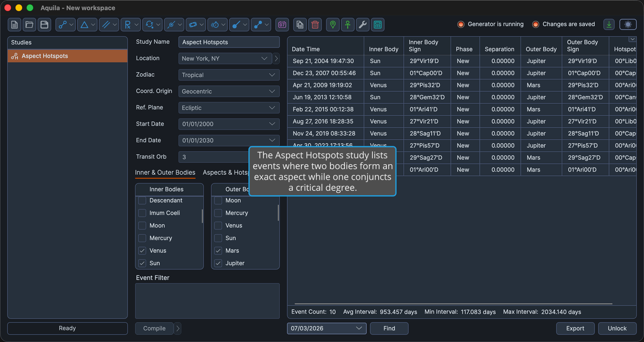The width and height of the screenshot is (644, 342).
Task: Open the 07/03/2026 find date dropdown
Action: (327, 328)
